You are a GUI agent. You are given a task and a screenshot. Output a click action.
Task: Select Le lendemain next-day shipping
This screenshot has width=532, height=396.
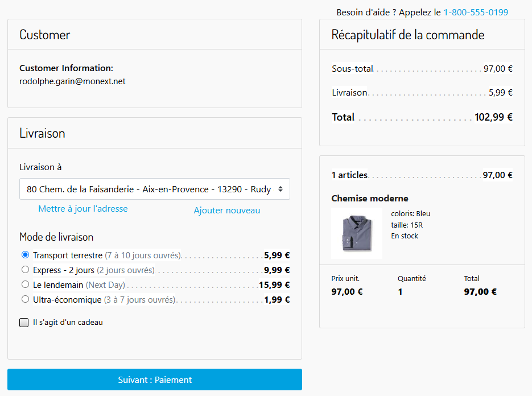click(x=25, y=284)
